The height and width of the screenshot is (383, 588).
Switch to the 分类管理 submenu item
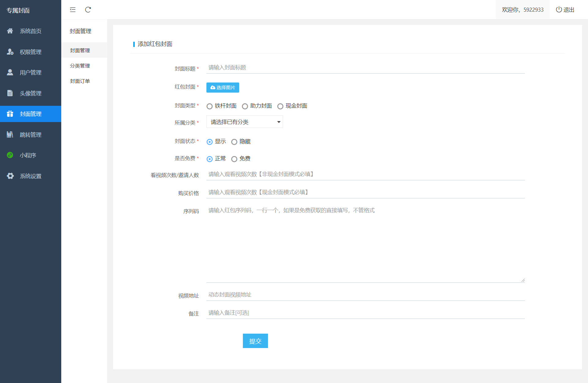pyautogui.click(x=80, y=65)
